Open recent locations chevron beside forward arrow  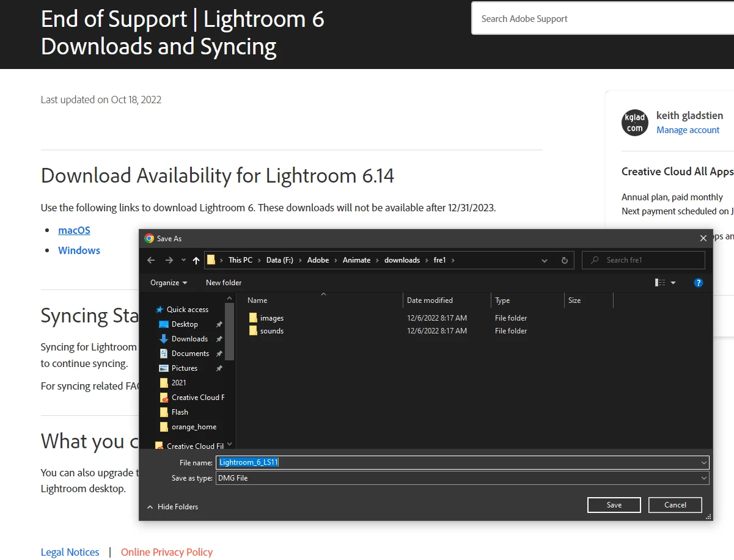(183, 260)
